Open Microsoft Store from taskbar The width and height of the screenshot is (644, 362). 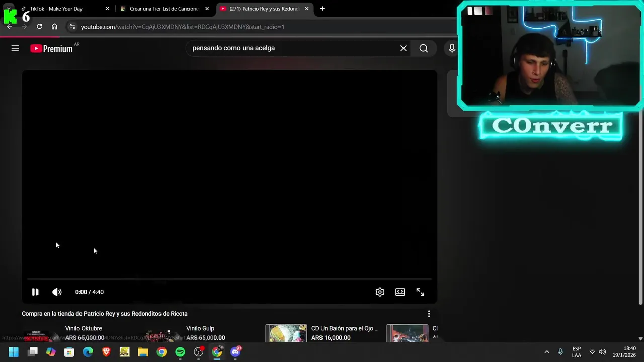[69, 352]
